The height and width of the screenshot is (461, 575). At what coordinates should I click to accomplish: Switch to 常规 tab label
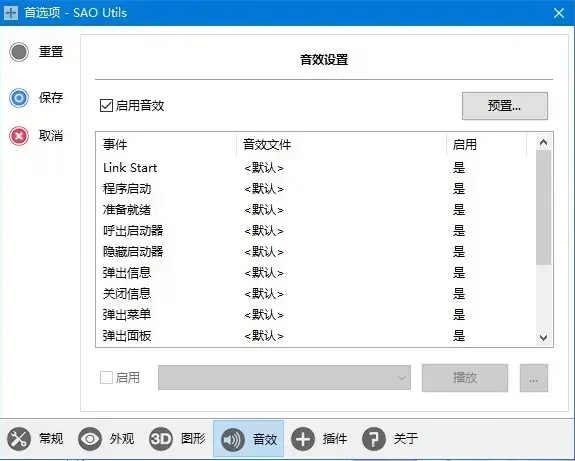51,439
